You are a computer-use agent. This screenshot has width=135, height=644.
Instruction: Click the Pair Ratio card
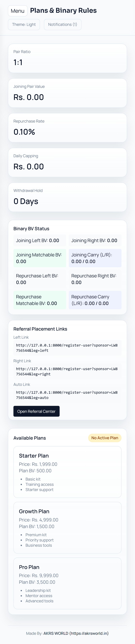tap(67, 58)
